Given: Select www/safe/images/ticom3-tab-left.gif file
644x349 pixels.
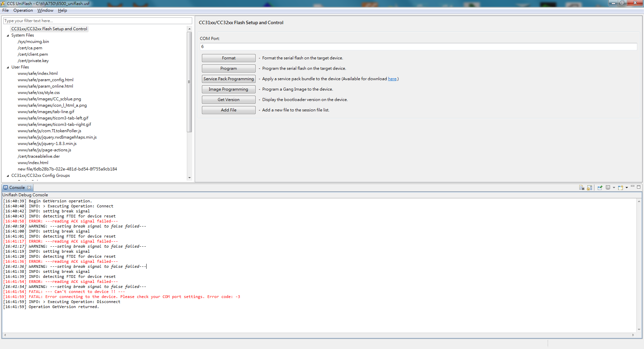Looking at the screenshot, I should 53,118.
